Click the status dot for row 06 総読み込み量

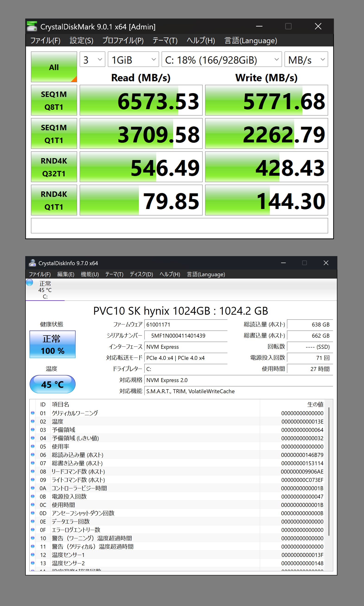(x=33, y=455)
